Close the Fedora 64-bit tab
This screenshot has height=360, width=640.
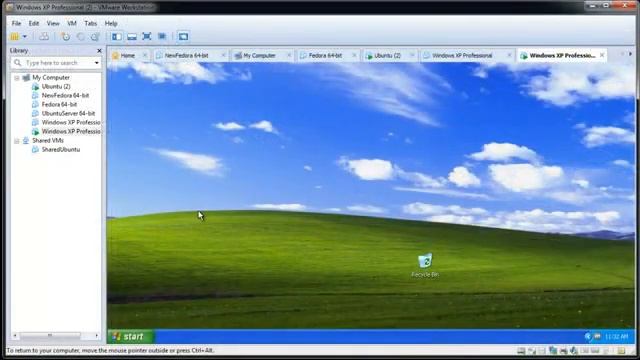(x=354, y=55)
